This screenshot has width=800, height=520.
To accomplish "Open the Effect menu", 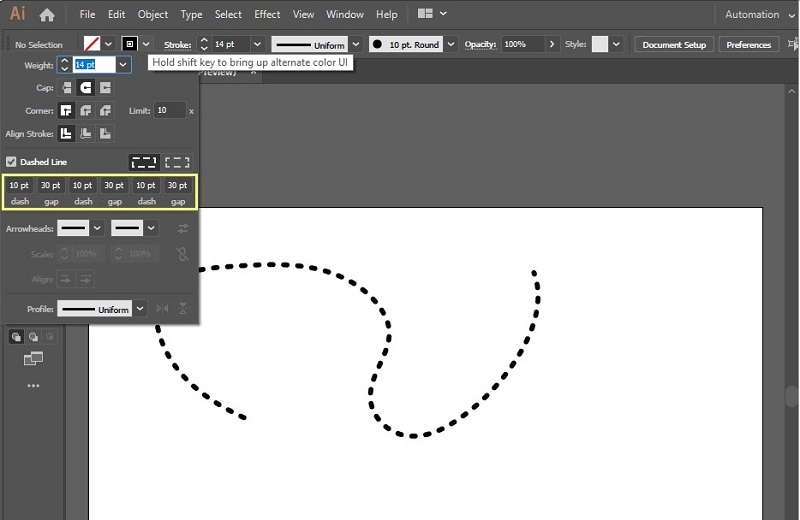I will (267, 14).
